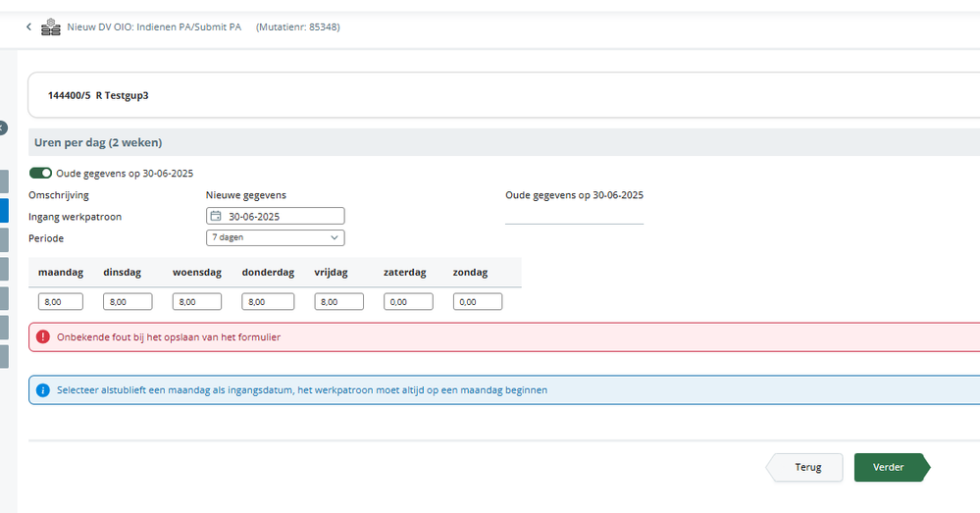Click the dinsdag hours field
The height and width of the screenshot is (513, 980).
click(x=128, y=302)
